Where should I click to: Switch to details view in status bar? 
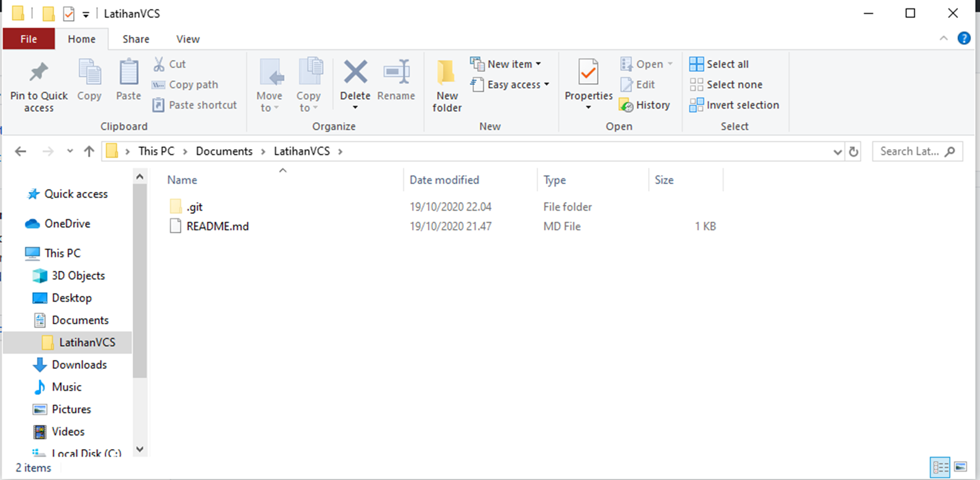tap(940, 468)
